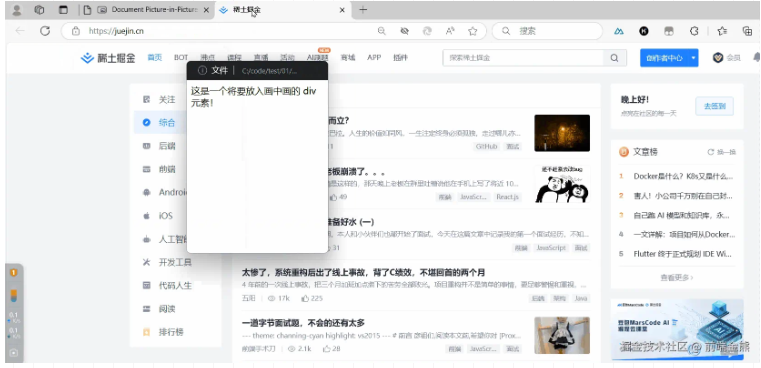This screenshot has width=761, height=368.
Task: Open article '一道字节面试题，不会的还有太多'
Action: [303, 323]
